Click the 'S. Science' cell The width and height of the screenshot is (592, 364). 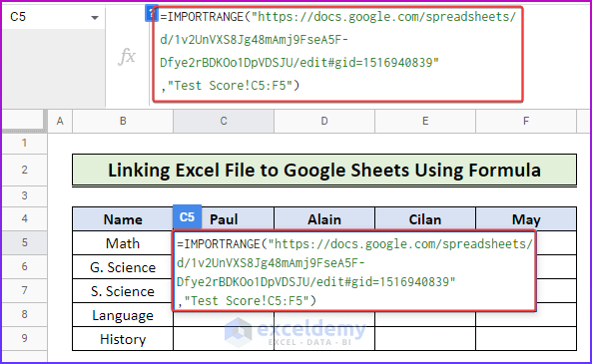click(123, 291)
